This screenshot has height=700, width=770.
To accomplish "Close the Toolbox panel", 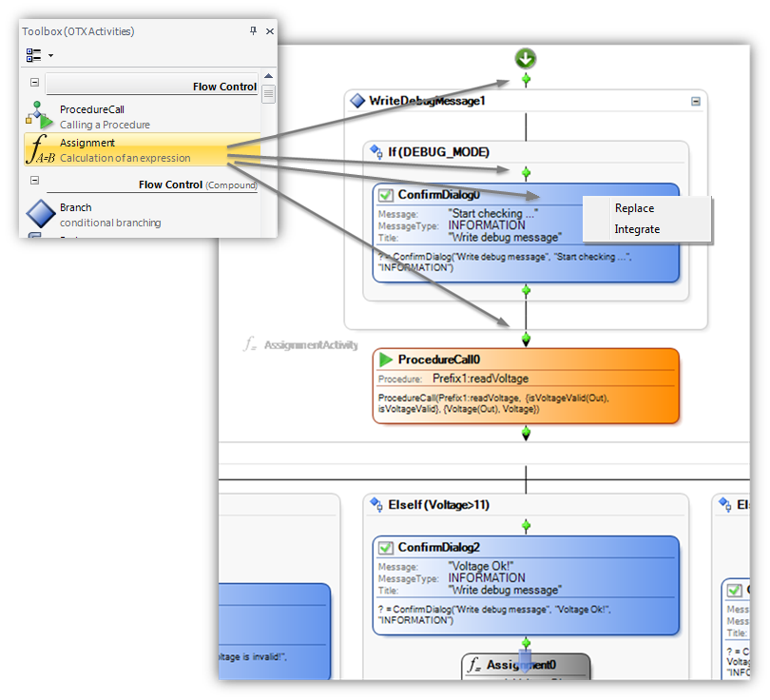I will pyautogui.click(x=269, y=31).
